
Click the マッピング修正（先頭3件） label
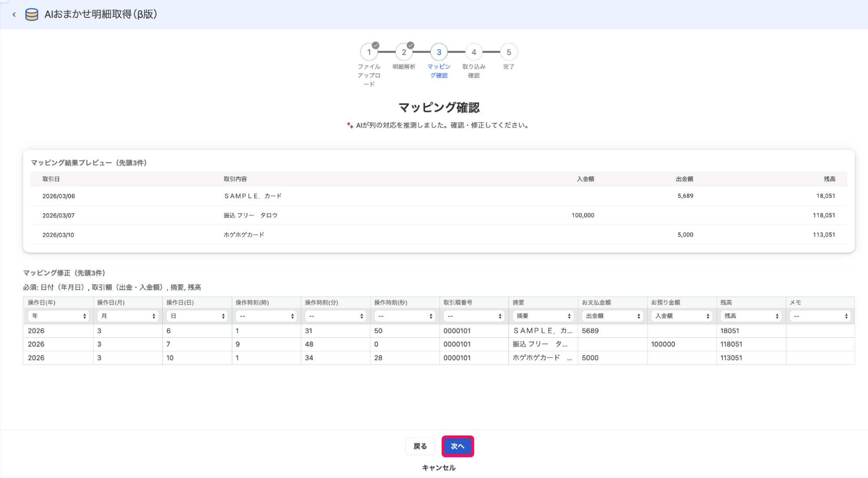64,273
